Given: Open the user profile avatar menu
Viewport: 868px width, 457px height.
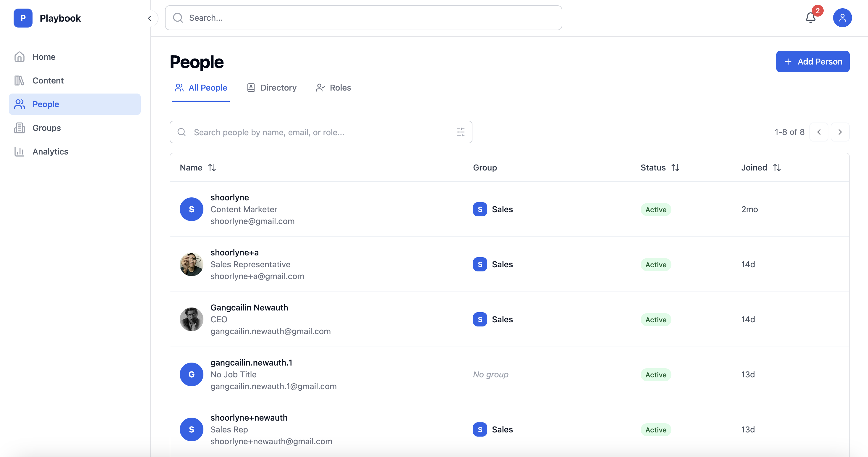Looking at the screenshot, I should pyautogui.click(x=843, y=17).
